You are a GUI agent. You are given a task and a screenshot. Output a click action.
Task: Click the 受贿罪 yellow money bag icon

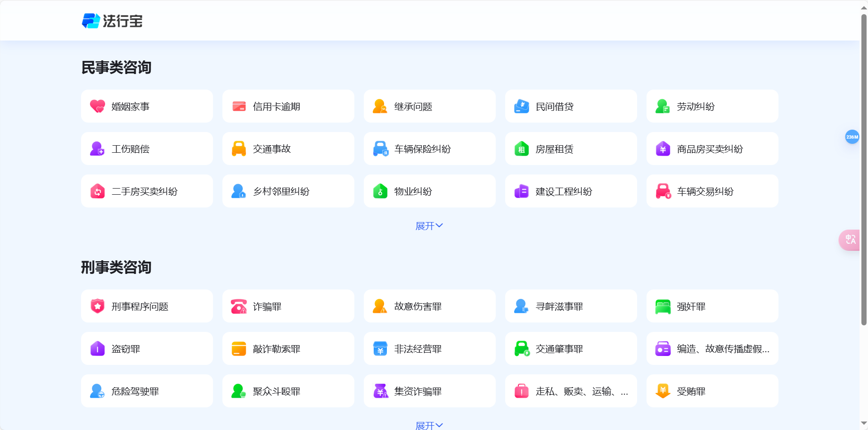tap(663, 391)
